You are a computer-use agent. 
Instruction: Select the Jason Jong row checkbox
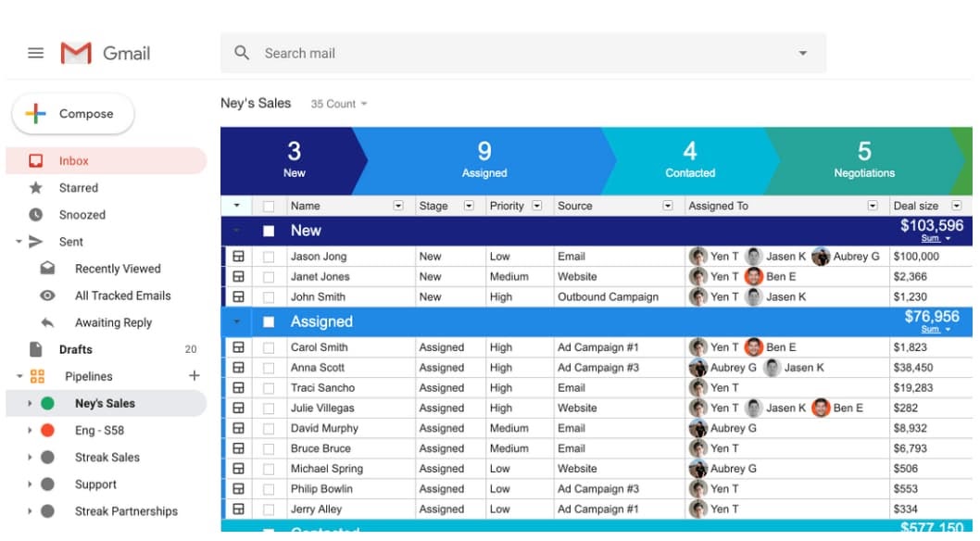(x=269, y=257)
